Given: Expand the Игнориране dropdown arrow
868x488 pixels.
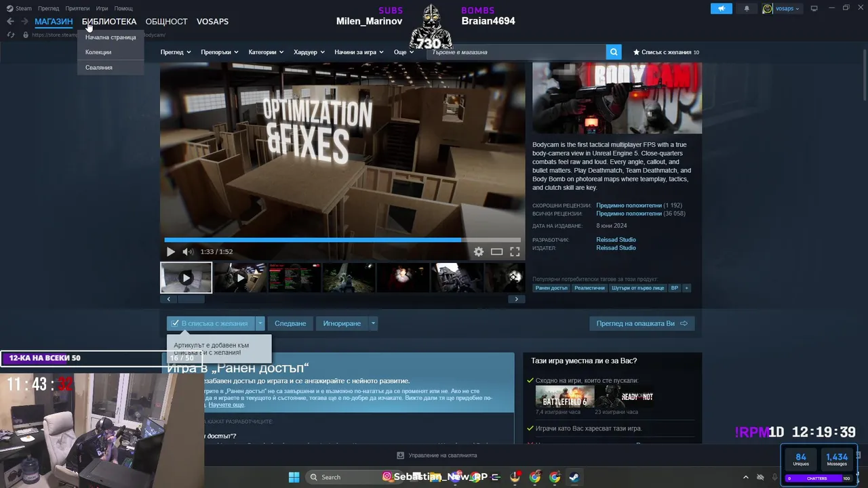Looking at the screenshot, I should click(373, 323).
